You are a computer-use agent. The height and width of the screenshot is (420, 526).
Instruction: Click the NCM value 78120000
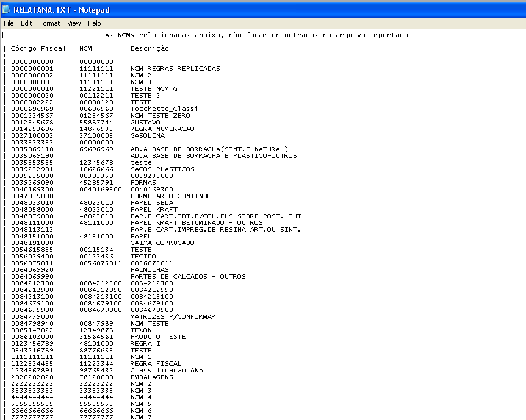[x=96, y=377]
